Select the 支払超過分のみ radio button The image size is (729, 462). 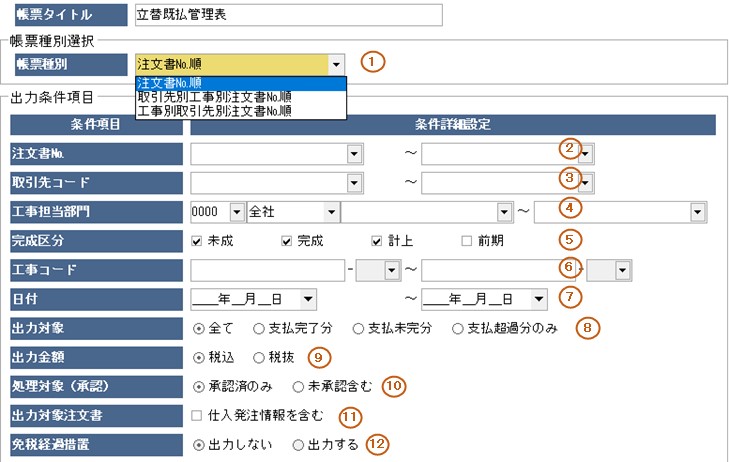tap(458, 328)
